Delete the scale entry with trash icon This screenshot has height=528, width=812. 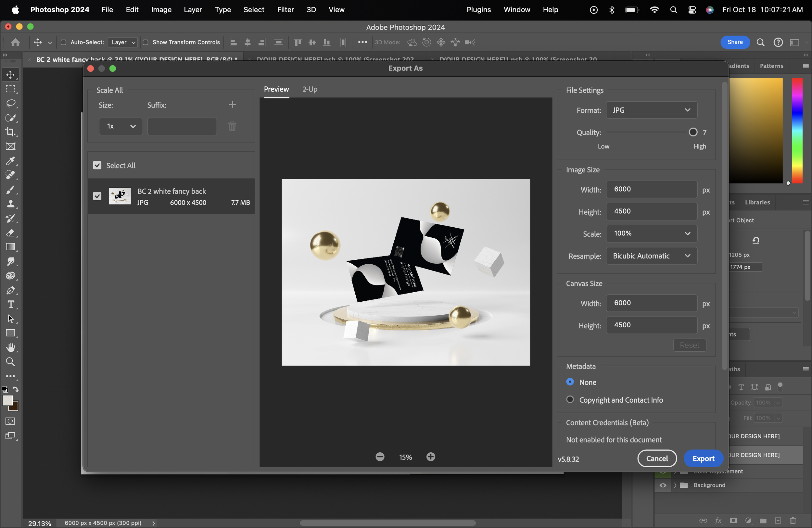point(232,126)
